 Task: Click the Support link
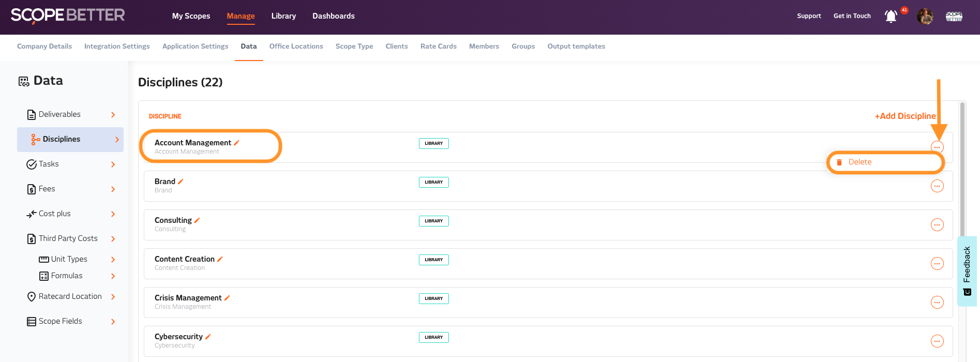pyautogui.click(x=809, y=16)
